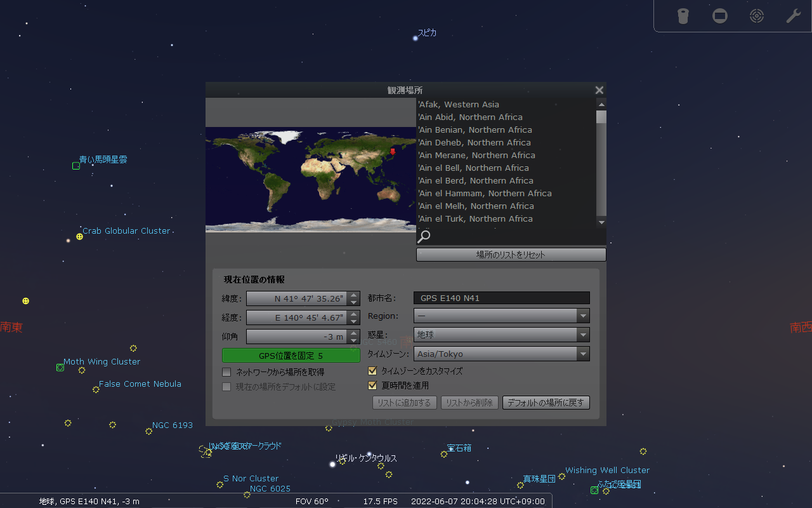Increase 仰角 altitude with up arrow
The width and height of the screenshot is (812, 508).
(x=354, y=333)
